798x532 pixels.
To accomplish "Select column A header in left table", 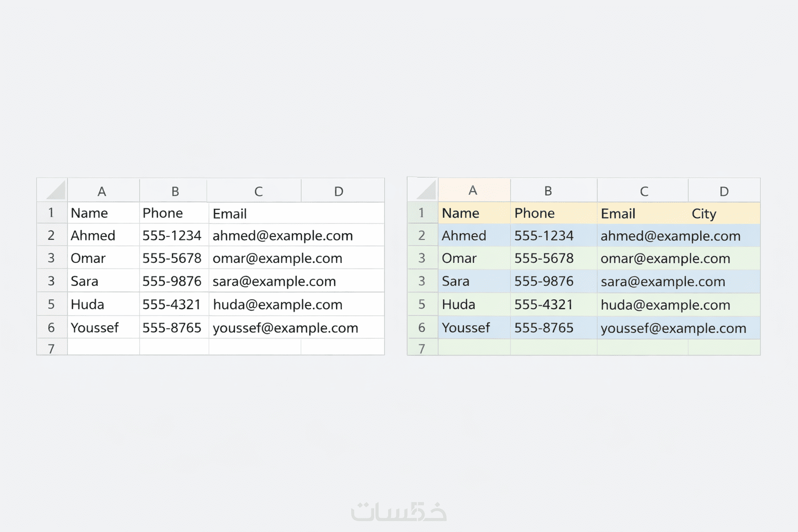I will tap(102, 191).
